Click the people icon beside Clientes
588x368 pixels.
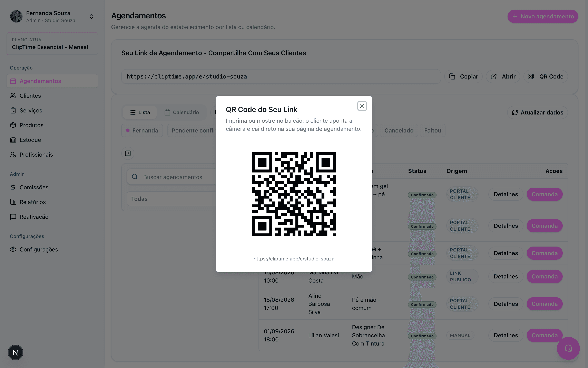click(13, 96)
